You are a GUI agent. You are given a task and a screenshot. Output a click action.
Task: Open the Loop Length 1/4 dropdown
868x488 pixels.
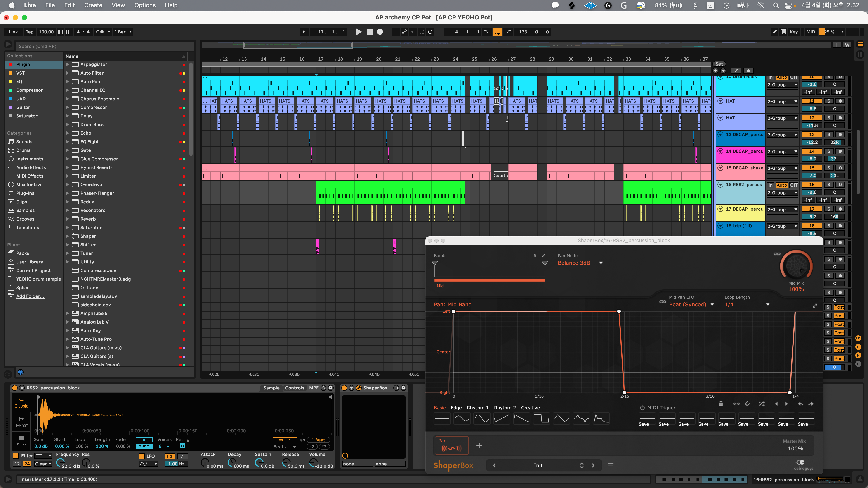(747, 305)
